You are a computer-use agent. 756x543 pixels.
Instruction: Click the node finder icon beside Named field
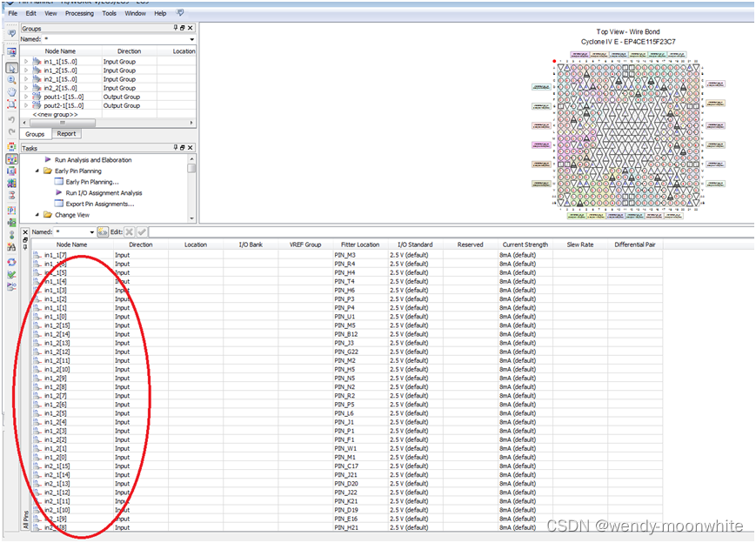pos(104,231)
